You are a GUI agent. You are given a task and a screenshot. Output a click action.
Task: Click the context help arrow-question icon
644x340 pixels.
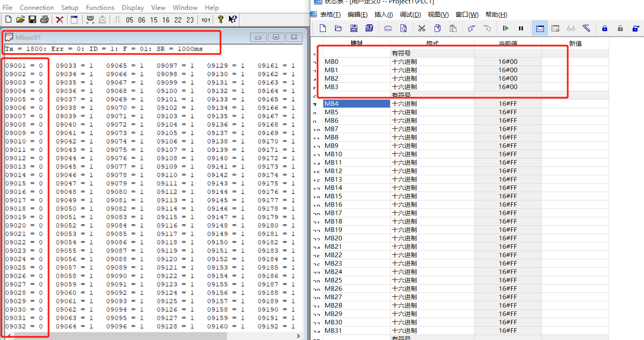232,19
